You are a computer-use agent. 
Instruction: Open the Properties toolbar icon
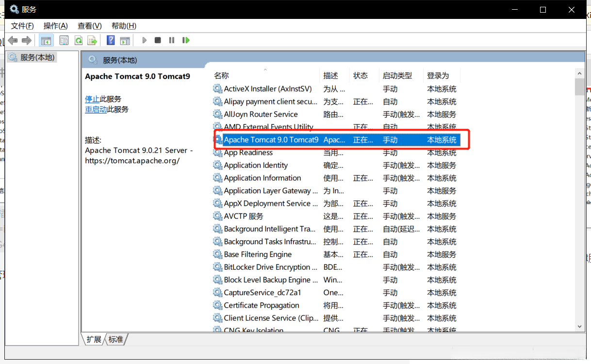click(x=64, y=40)
